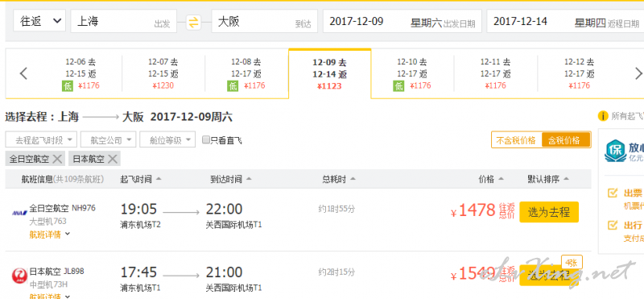This screenshot has width=644, height=299.
Task: Expand 航班详情 for flight NH976
Action: coord(50,235)
